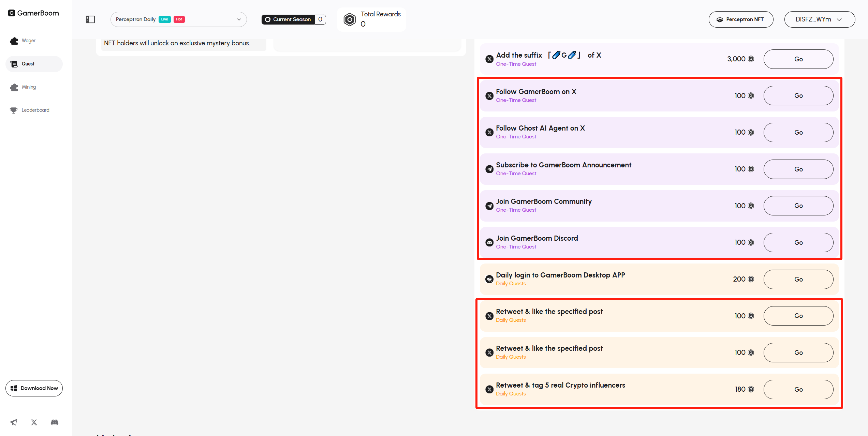Click the Total Rewards coin icon

350,19
